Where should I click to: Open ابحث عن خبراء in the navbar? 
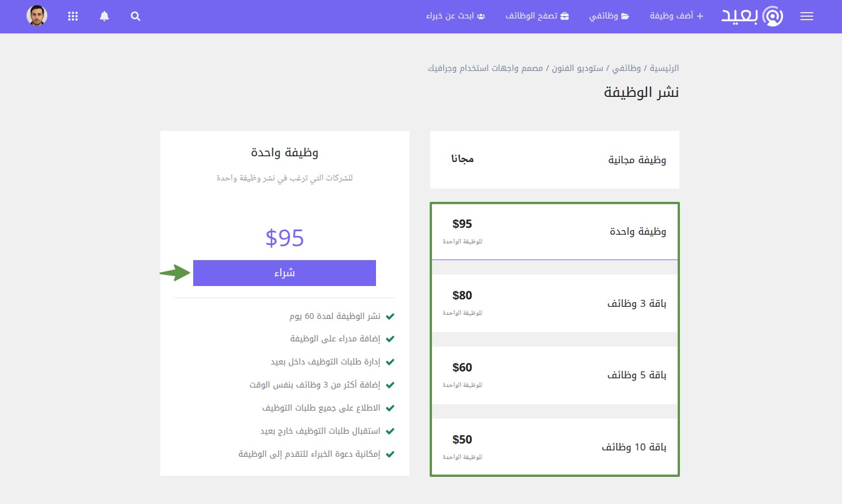pyautogui.click(x=455, y=16)
